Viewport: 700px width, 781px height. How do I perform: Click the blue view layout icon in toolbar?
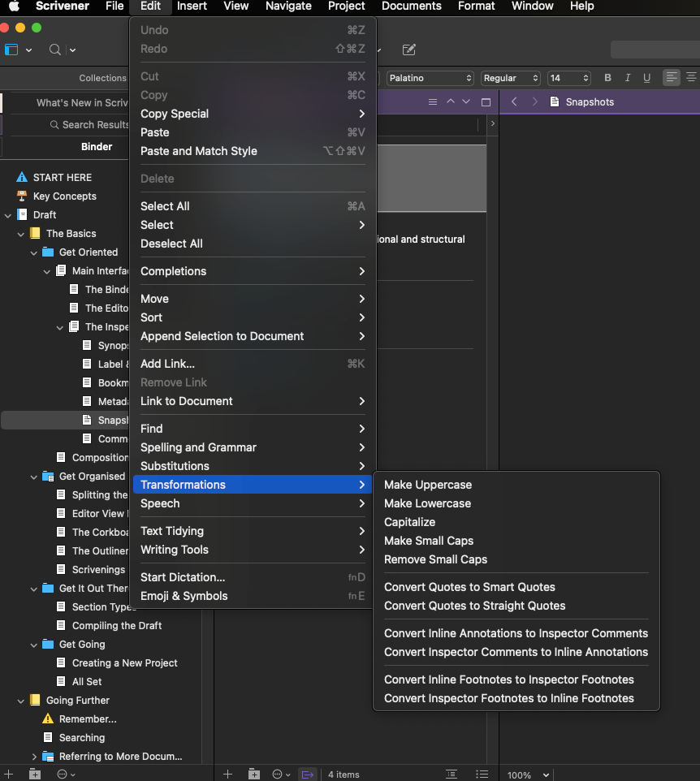(11, 50)
